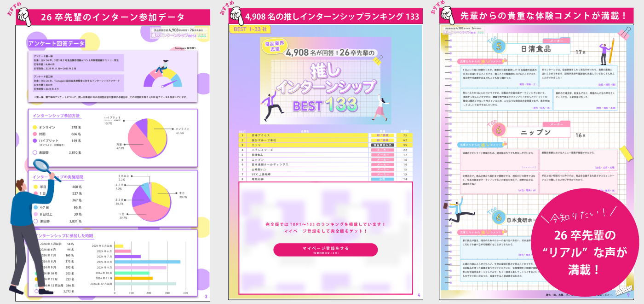The height and width of the screenshot is (304, 644).
Task: Click the インターンシップに参加した時期 heading
Action: [63, 235]
